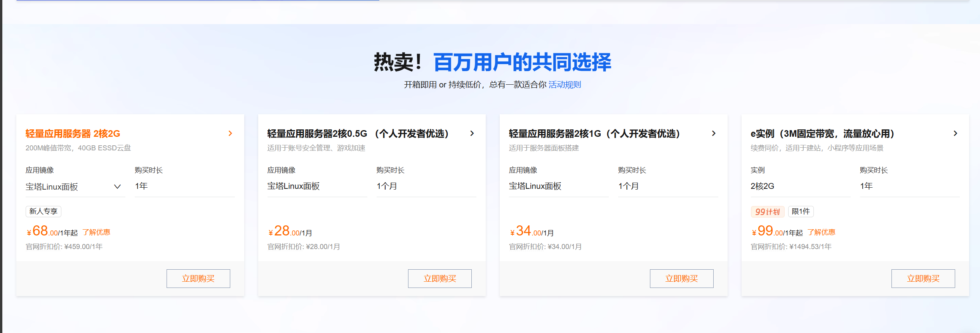Click arrow icon on e实例 card
Screen dimensions: 980x333
pos(955,133)
